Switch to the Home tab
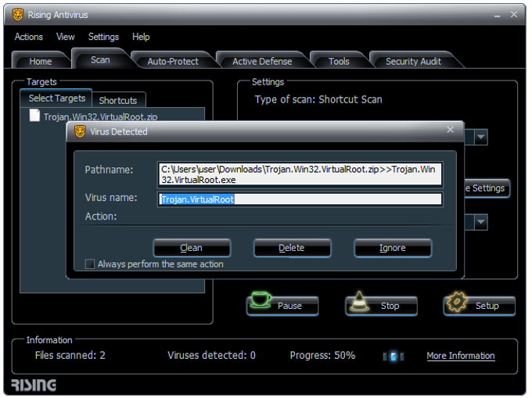 (x=41, y=61)
